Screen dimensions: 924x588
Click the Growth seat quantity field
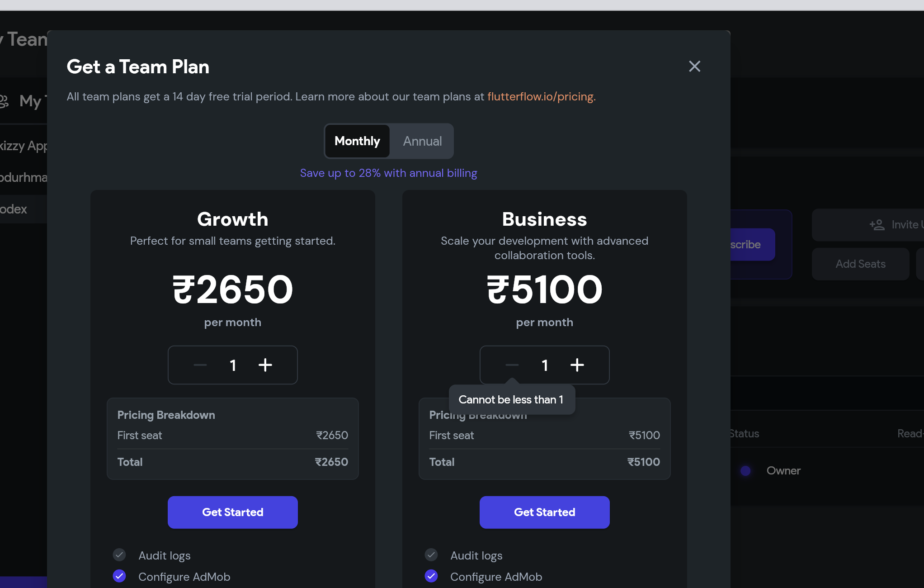[x=233, y=365]
